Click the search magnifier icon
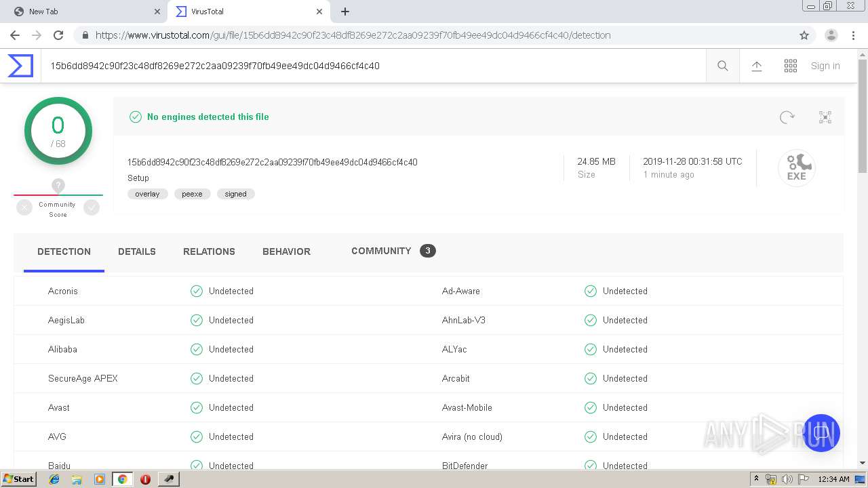868x488 pixels. pos(723,66)
